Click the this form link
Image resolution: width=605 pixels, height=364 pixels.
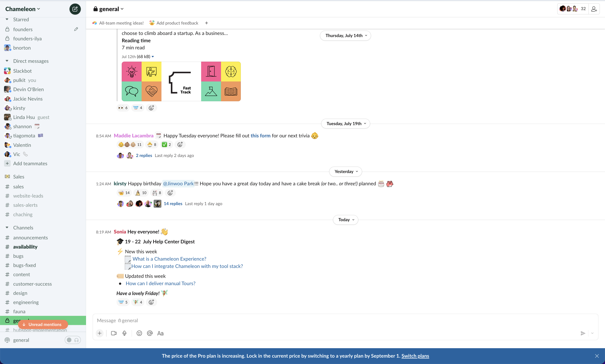pyautogui.click(x=260, y=136)
